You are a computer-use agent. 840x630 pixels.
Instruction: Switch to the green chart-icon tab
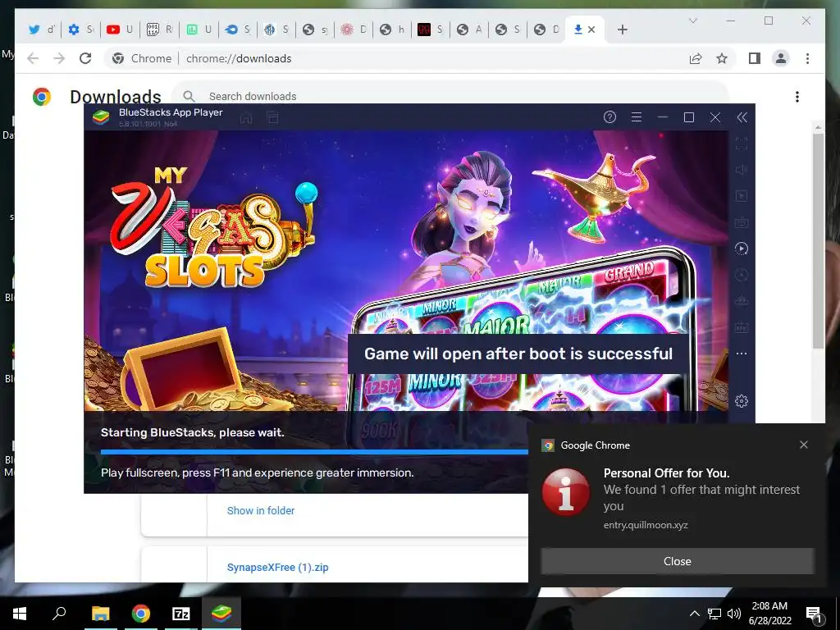tap(197, 30)
